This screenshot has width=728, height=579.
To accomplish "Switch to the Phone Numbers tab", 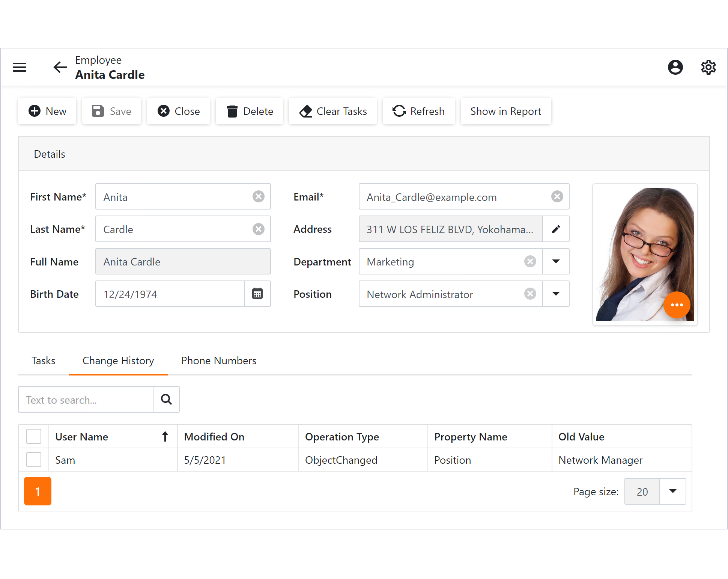I will pos(219,360).
